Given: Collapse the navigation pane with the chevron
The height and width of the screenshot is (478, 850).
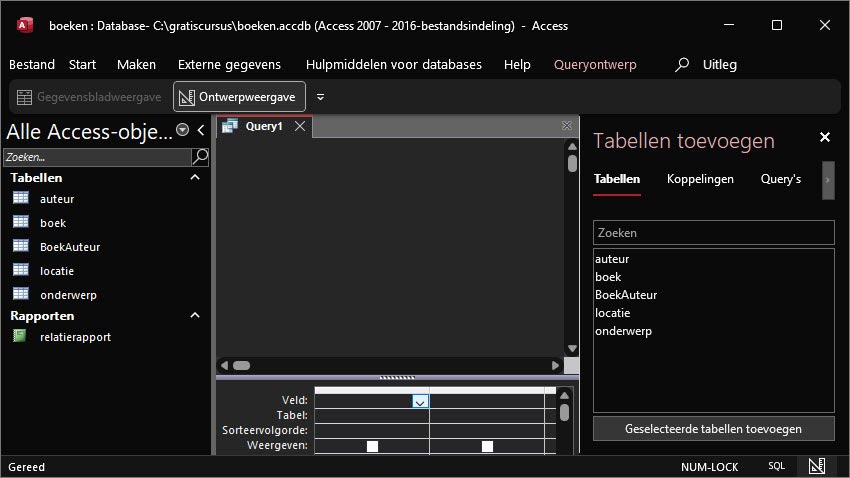Looking at the screenshot, I should pyautogui.click(x=201, y=130).
